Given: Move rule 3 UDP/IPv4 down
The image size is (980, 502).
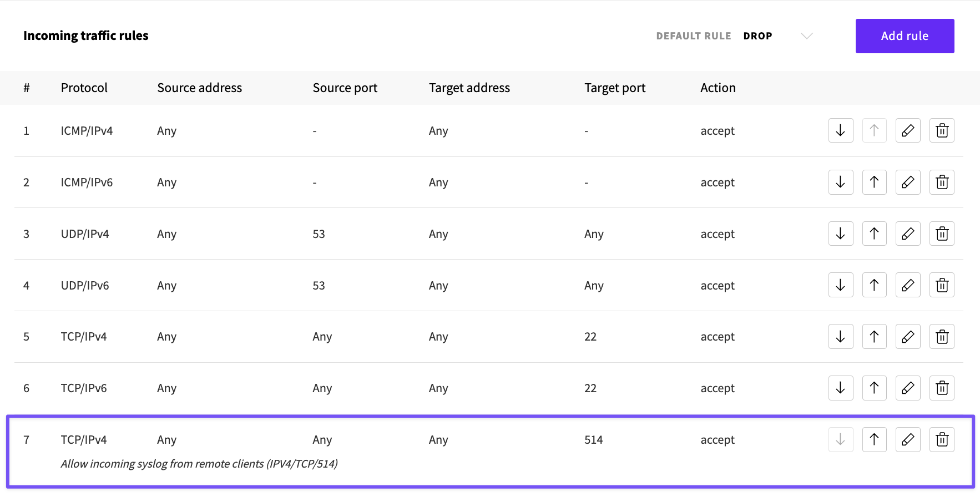Looking at the screenshot, I should click(x=841, y=234).
